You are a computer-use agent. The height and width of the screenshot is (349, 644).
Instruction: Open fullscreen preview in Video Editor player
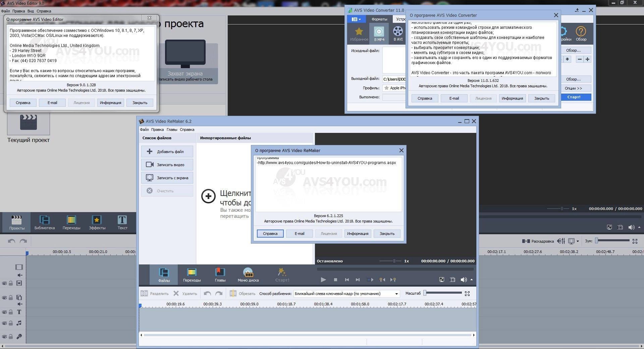pos(609,227)
